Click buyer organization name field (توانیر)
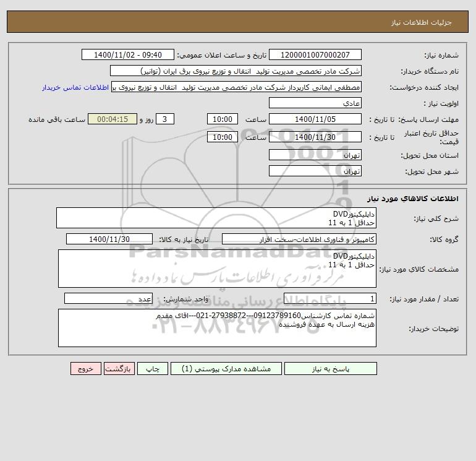This screenshot has height=461, width=476. pos(236,71)
